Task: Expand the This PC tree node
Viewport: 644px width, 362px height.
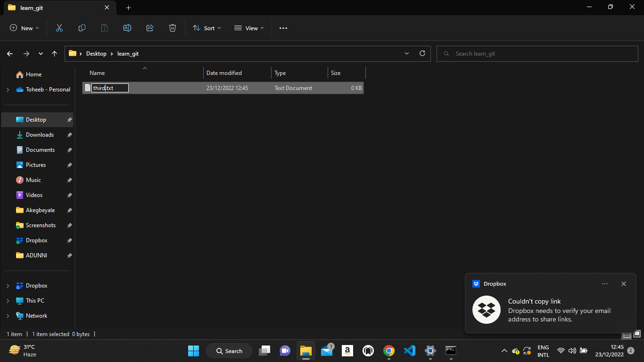Action: [8, 301]
